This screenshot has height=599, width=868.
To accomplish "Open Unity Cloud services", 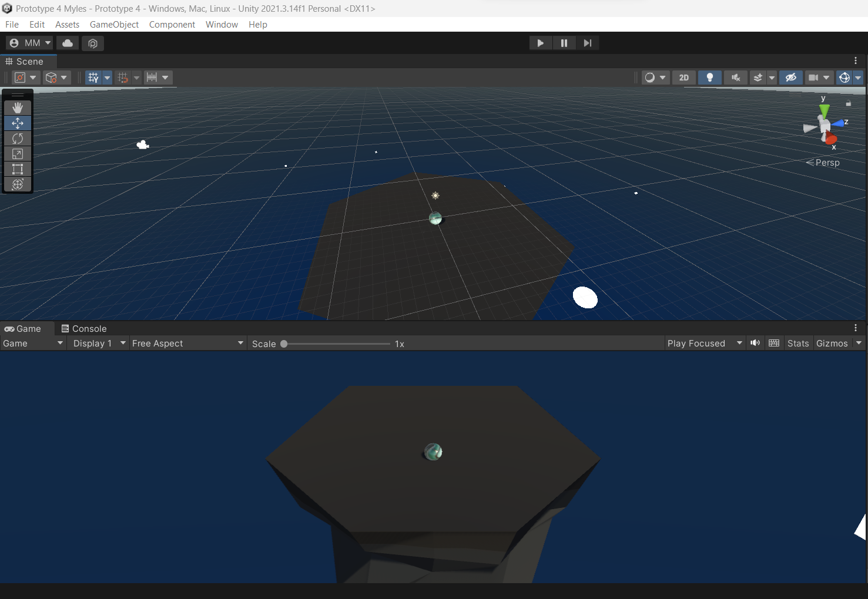I will tap(67, 43).
